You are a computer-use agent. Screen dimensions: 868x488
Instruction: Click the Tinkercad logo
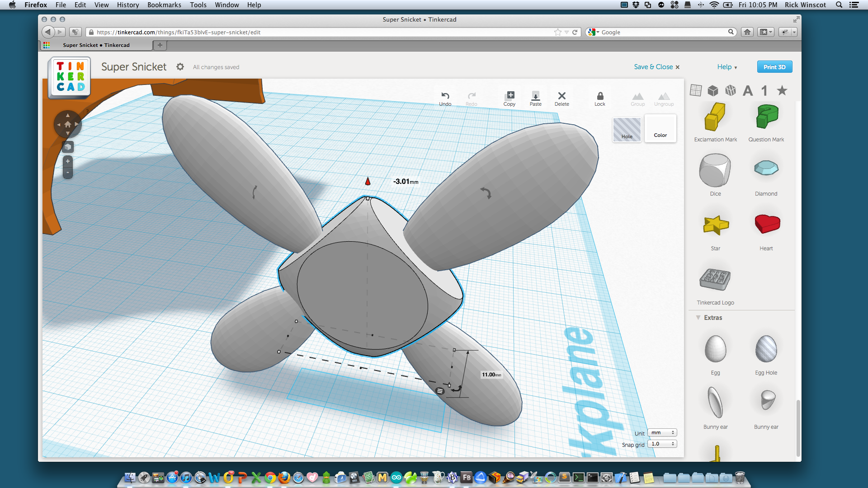click(x=70, y=77)
